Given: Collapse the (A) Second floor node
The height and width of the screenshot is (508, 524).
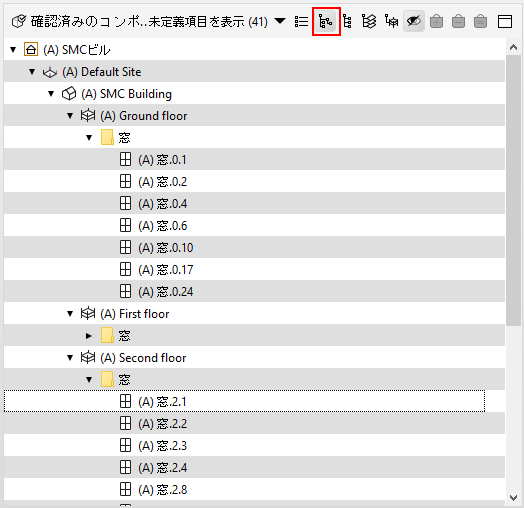Looking at the screenshot, I should (70, 358).
